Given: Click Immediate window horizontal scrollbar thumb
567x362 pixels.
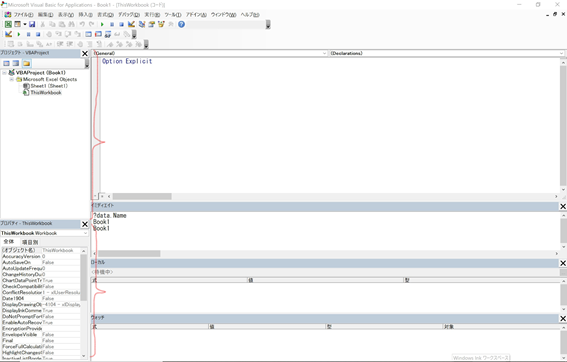Looking at the screenshot, I should click(129, 254).
